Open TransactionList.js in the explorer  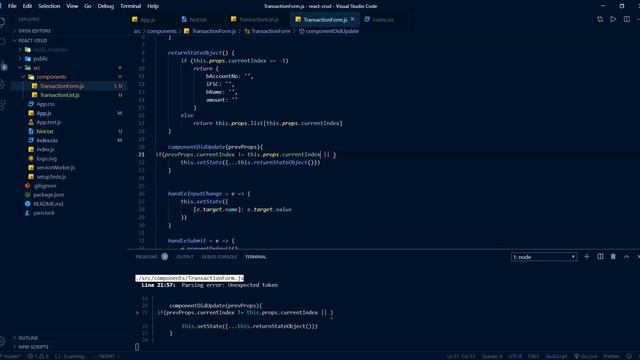pyautogui.click(x=60, y=95)
